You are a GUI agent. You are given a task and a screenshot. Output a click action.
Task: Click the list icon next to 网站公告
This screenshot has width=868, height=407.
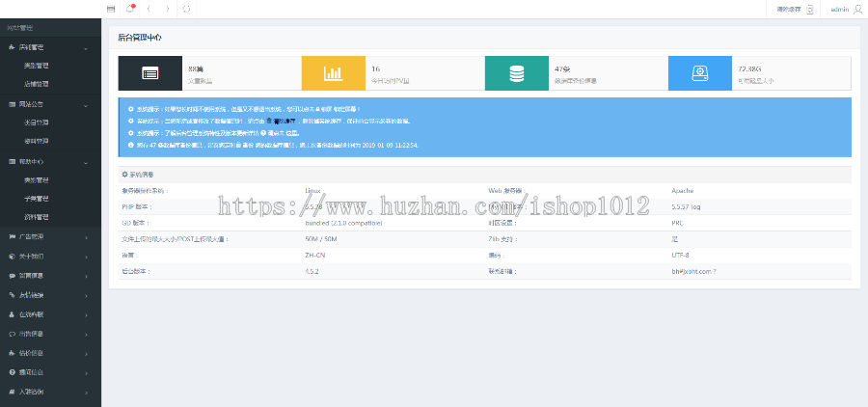(x=13, y=104)
